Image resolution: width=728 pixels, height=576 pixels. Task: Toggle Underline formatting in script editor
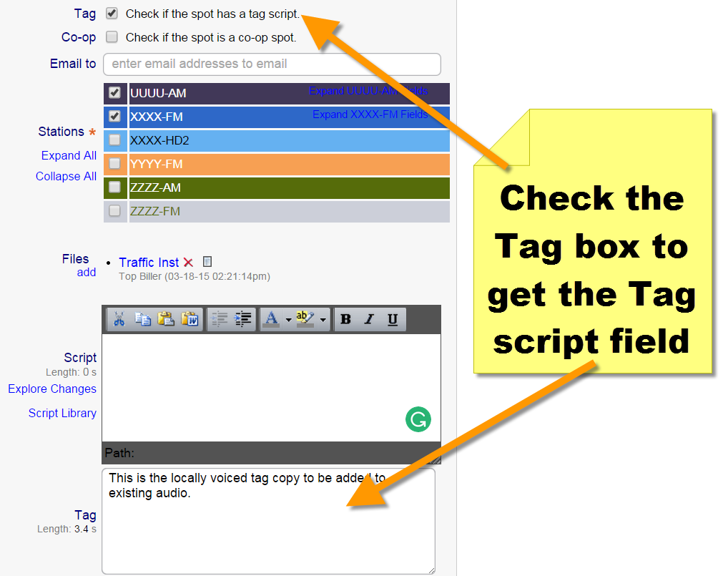(393, 319)
